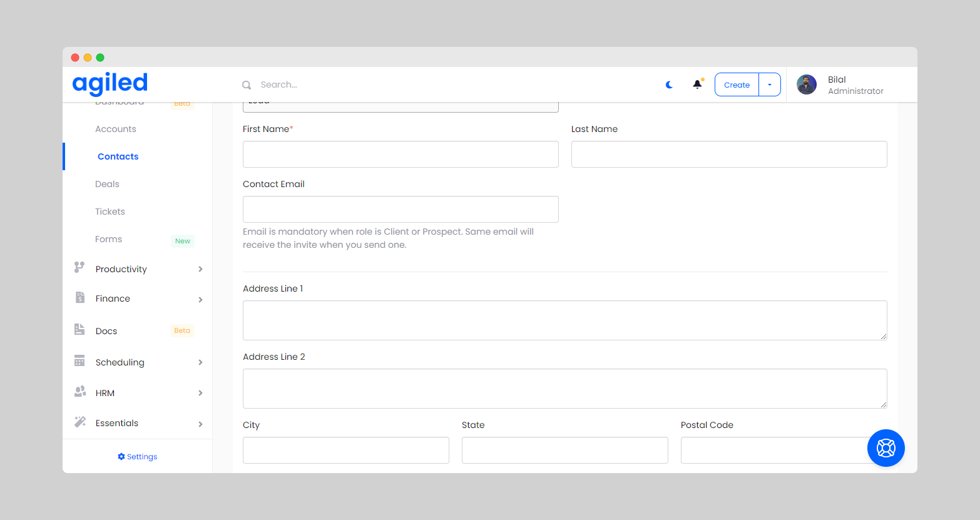
Task: Click the Productivity branch icon
Action: (x=79, y=268)
